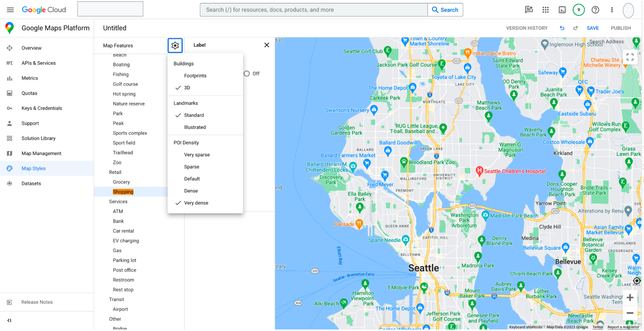Screen dimensions: 644x331
Task: Select Parking lot map feature
Action: (x=124, y=261)
